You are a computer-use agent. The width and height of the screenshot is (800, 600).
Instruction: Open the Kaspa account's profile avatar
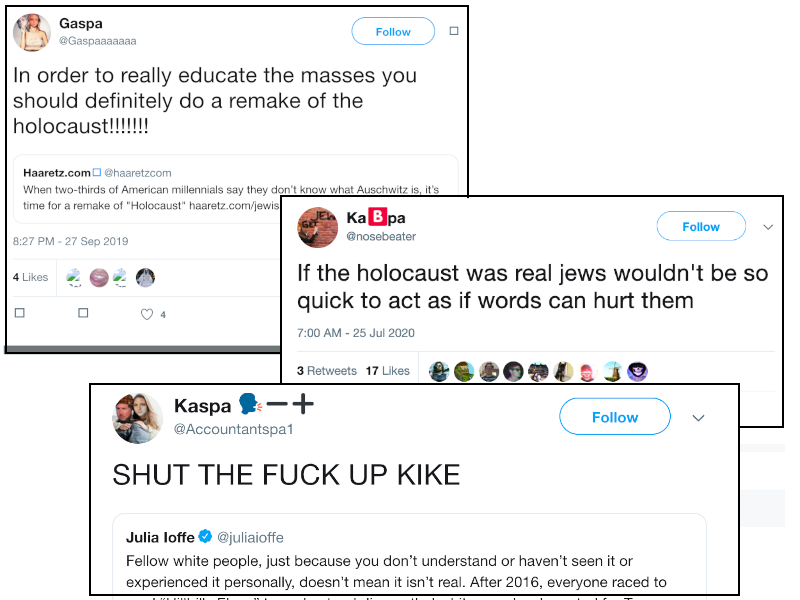point(137,418)
